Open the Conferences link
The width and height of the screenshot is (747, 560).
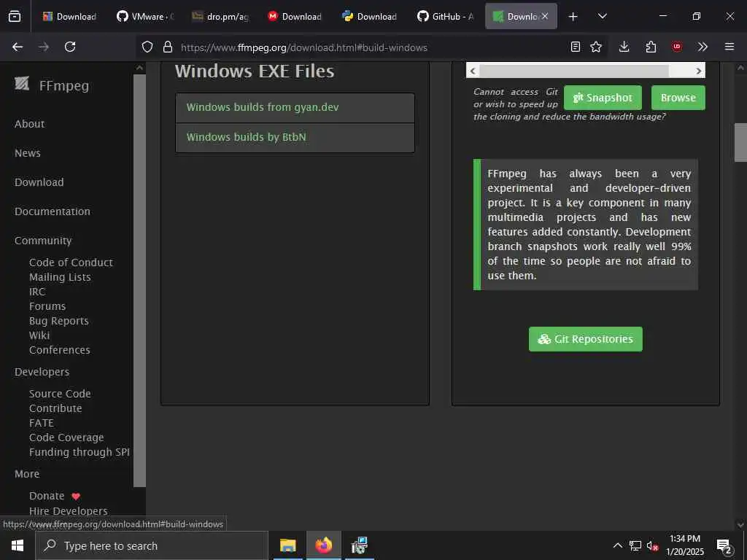coord(60,350)
